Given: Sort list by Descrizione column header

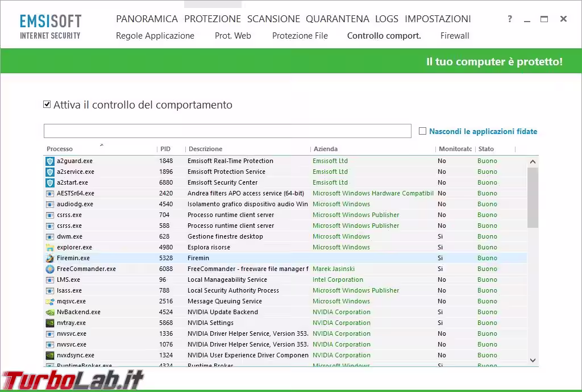Looking at the screenshot, I should pos(205,149).
